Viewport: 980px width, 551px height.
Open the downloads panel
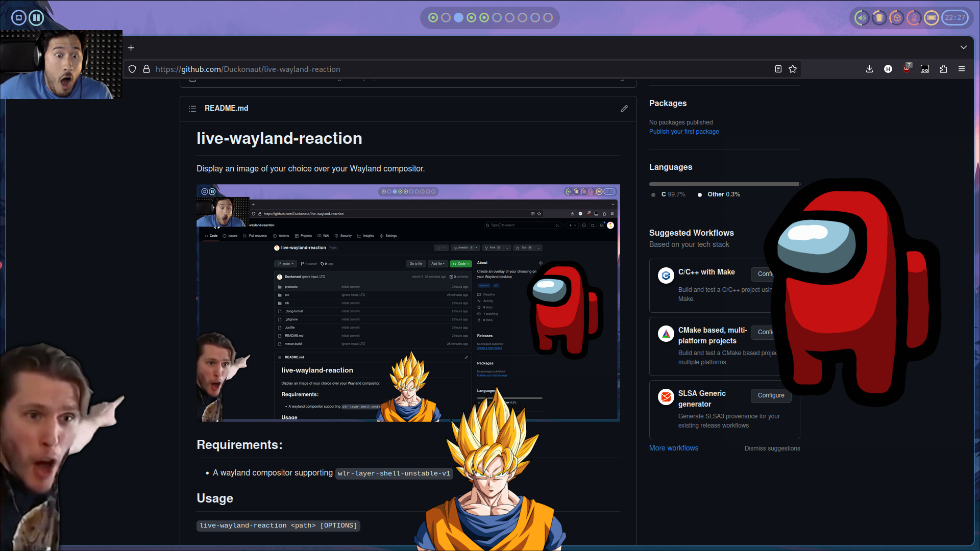tap(870, 69)
